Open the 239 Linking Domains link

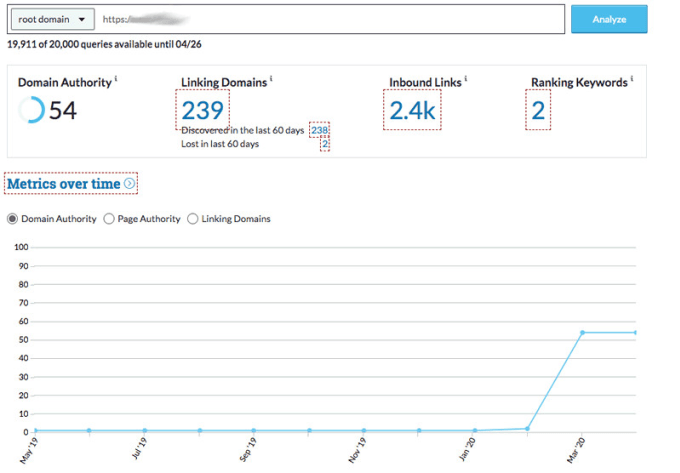(202, 109)
